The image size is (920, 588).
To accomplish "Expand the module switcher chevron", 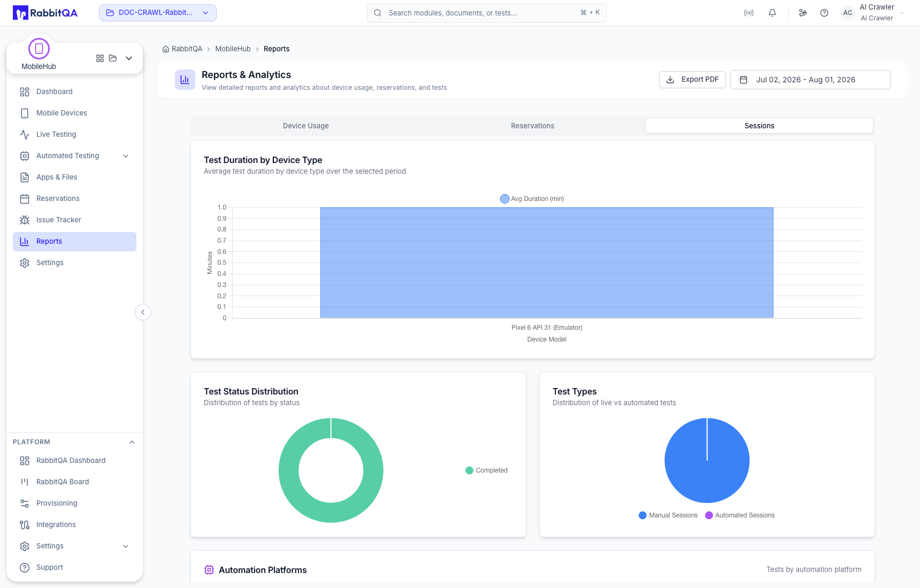I will [x=129, y=58].
